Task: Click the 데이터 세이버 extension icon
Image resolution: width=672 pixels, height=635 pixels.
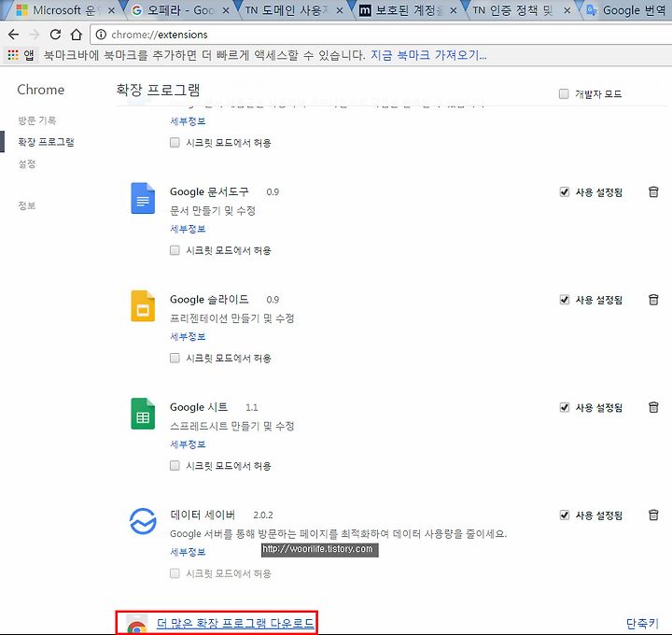Action: tap(143, 521)
